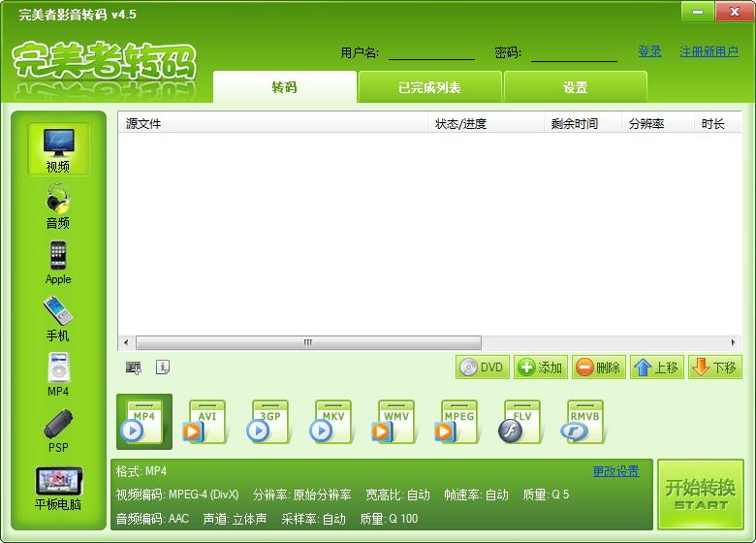Open 注册新用户 register link

(x=709, y=51)
